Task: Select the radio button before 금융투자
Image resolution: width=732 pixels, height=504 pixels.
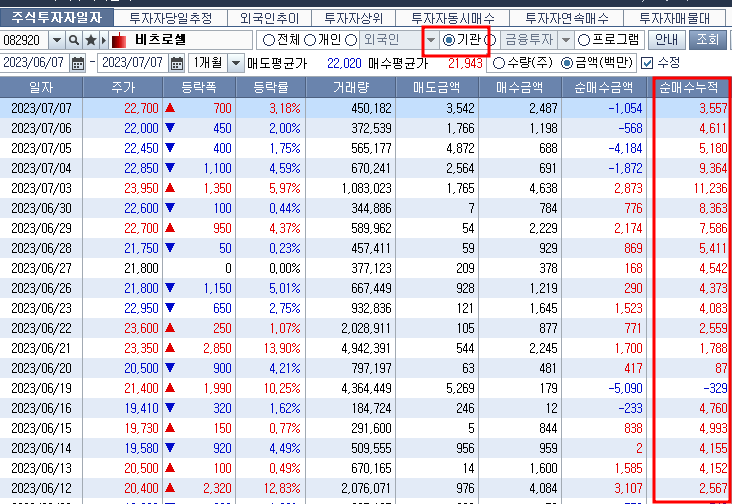Action: coord(491,40)
